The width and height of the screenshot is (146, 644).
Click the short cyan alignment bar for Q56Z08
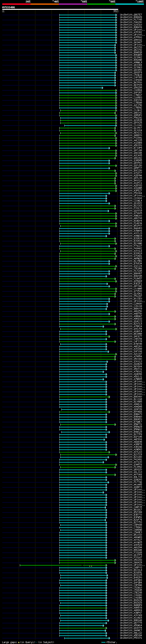coord(81,88)
